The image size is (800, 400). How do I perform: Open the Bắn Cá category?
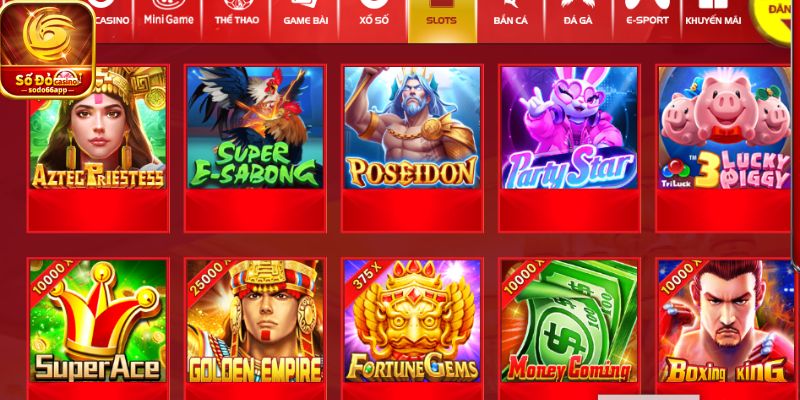click(511, 19)
